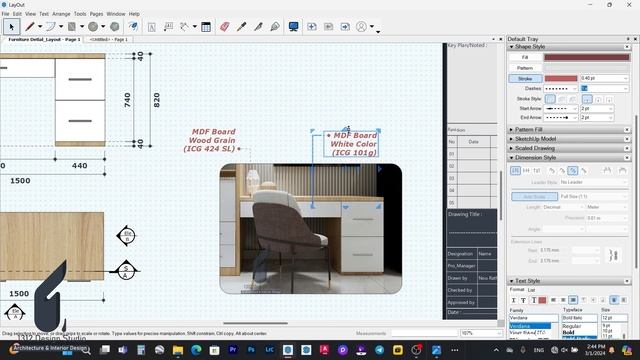Pick the Line drawing tool
Image resolution: width=640 pixels, height=360 pixels.
[29, 27]
